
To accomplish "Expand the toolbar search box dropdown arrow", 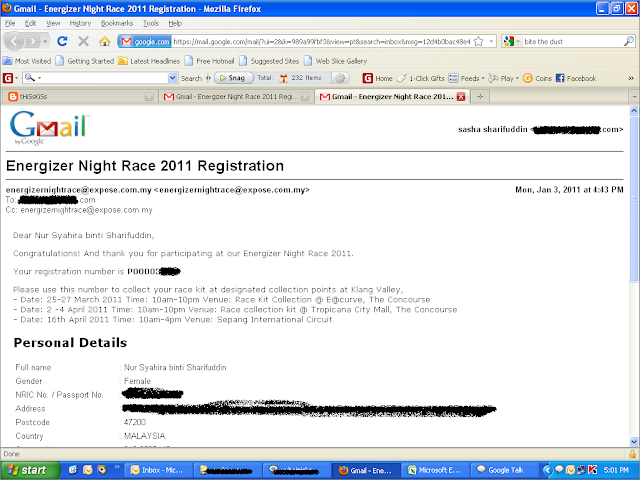I will click(172, 78).
